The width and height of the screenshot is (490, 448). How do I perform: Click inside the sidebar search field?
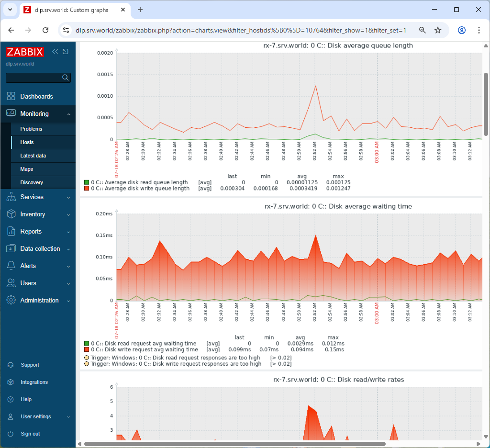point(33,78)
